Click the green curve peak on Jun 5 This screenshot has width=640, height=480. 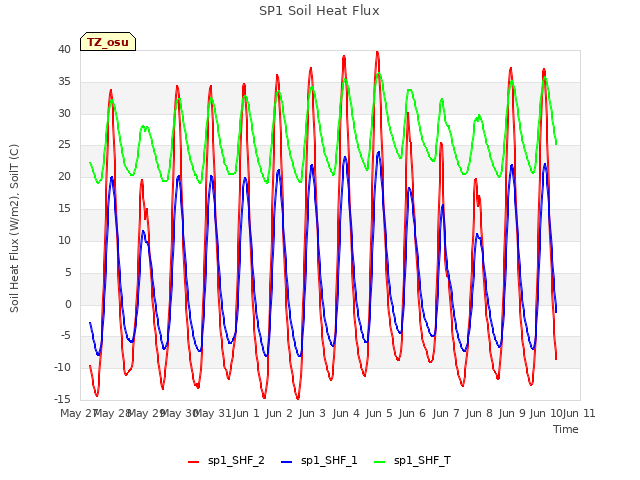click(x=379, y=73)
